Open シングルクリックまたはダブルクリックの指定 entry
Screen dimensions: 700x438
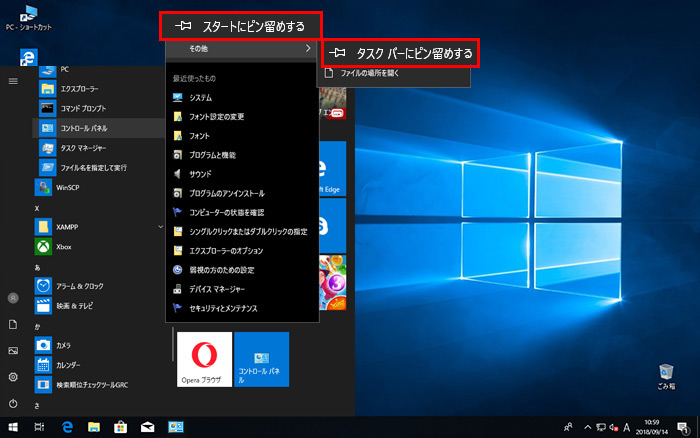point(242,232)
